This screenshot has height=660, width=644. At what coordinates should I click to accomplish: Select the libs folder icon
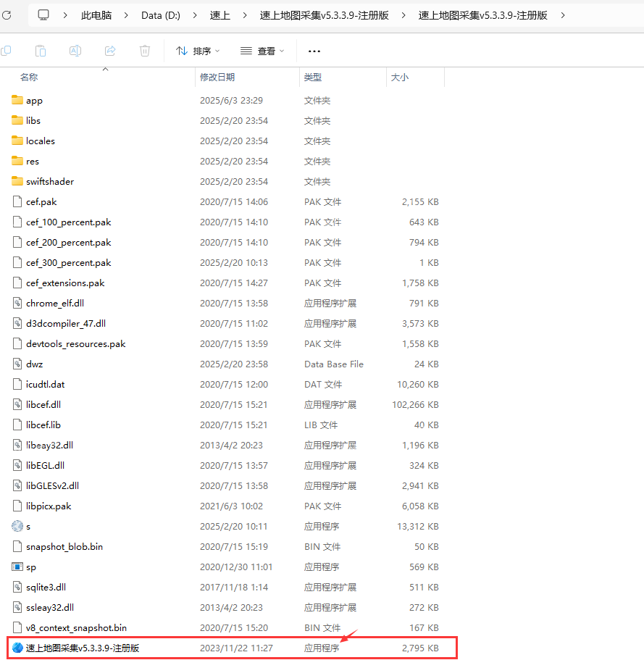coord(17,120)
